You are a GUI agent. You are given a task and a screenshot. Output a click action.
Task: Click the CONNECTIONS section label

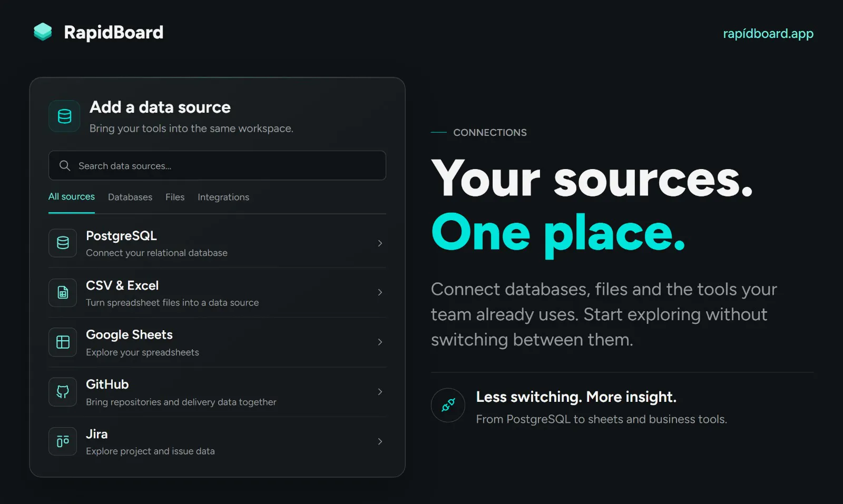pyautogui.click(x=490, y=133)
